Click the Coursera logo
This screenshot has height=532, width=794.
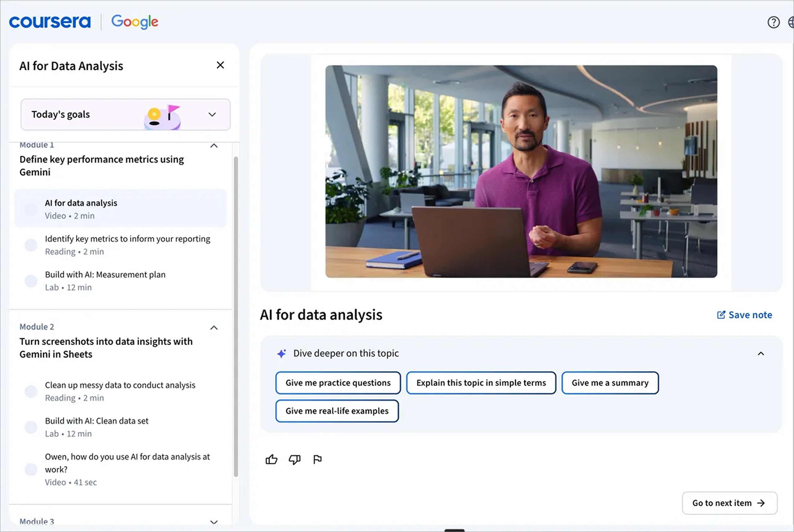(50, 22)
